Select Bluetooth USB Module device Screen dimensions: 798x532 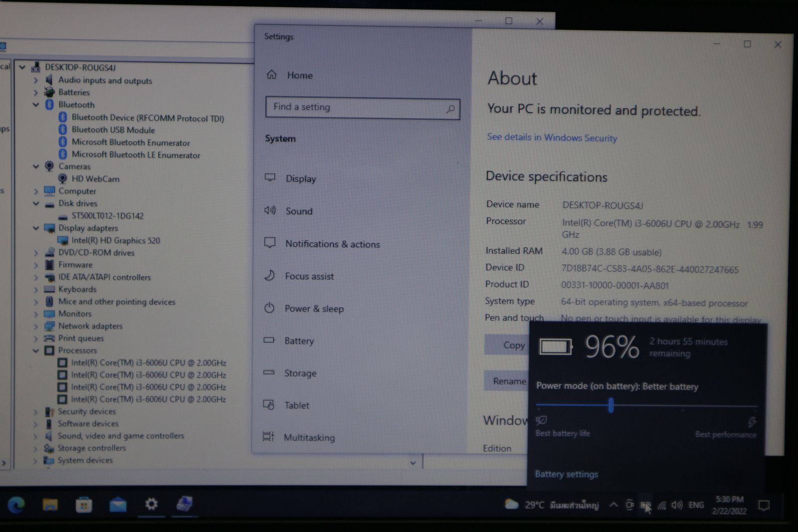point(113,130)
